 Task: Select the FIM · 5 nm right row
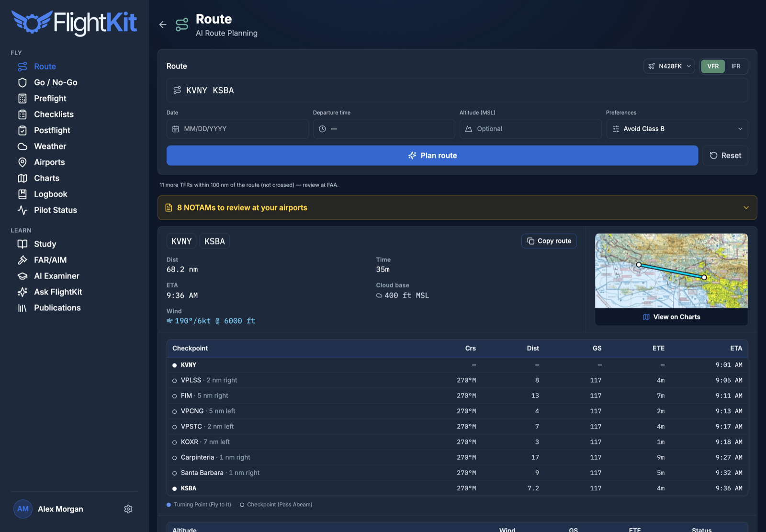(x=457, y=396)
